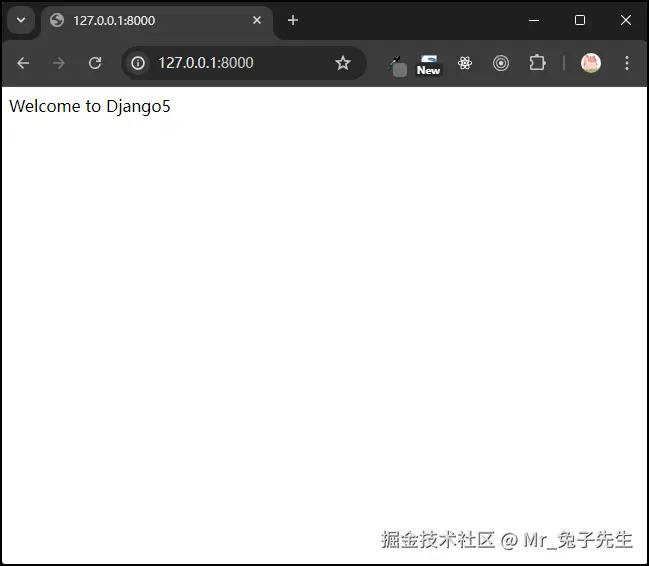Select the 127.0.0.1:8000 browser tab
Image resolution: width=649 pixels, height=566 pixels.
click(x=156, y=21)
